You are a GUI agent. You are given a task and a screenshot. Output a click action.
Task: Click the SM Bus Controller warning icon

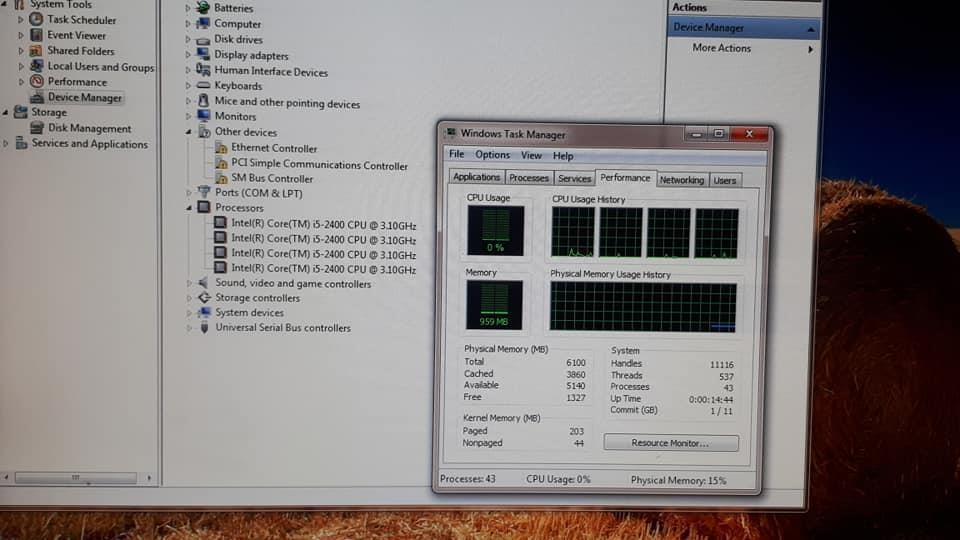coord(221,178)
